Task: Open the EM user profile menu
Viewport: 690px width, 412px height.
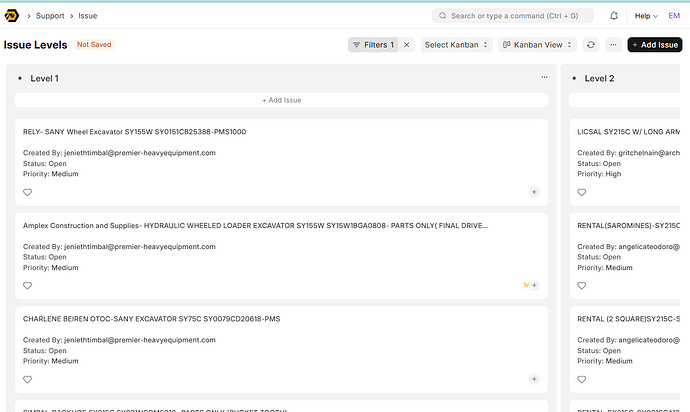Action: [x=674, y=16]
